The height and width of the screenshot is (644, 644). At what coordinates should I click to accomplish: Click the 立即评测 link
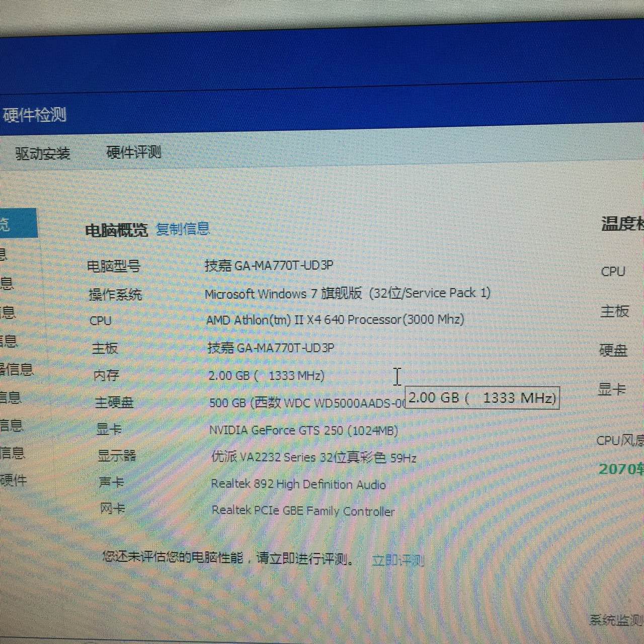[x=398, y=560]
